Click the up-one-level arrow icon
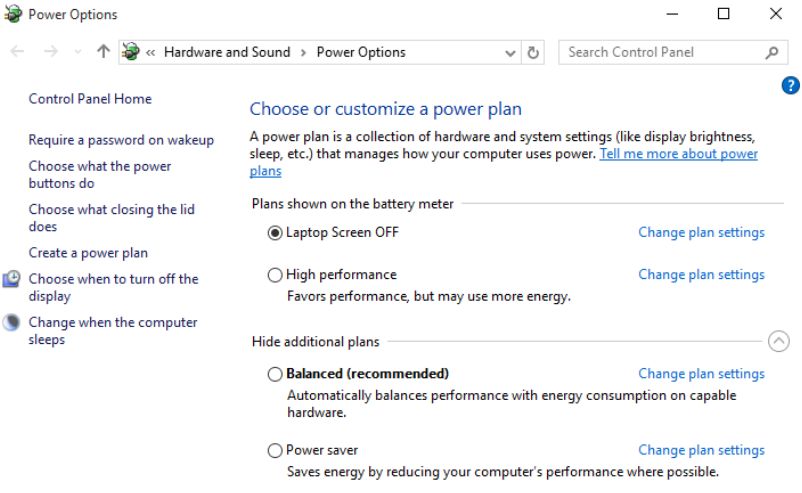The height and width of the screenshot is (493, 802). tap(103, 52)
